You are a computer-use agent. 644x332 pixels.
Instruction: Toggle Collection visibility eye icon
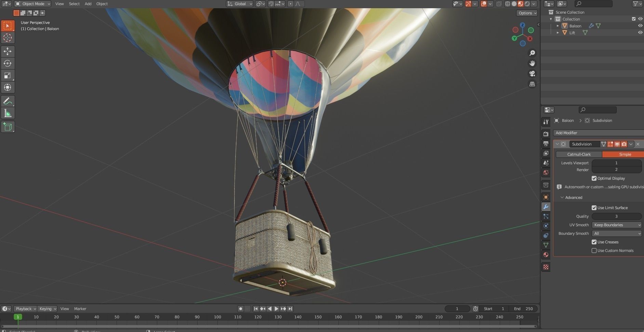click(640, 19)
